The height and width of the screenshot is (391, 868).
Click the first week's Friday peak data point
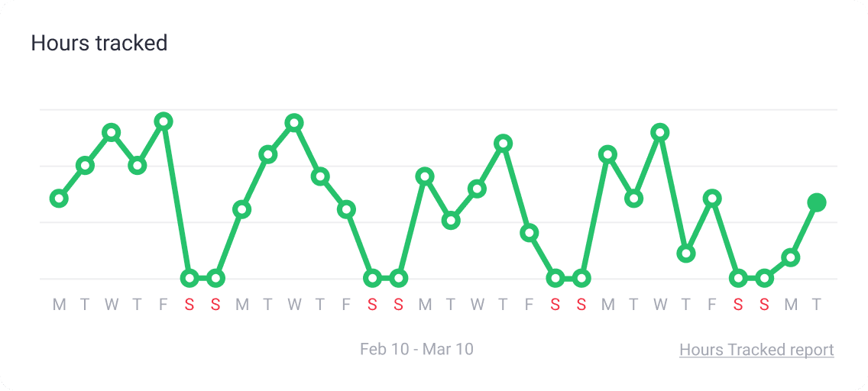coord(164,121)
